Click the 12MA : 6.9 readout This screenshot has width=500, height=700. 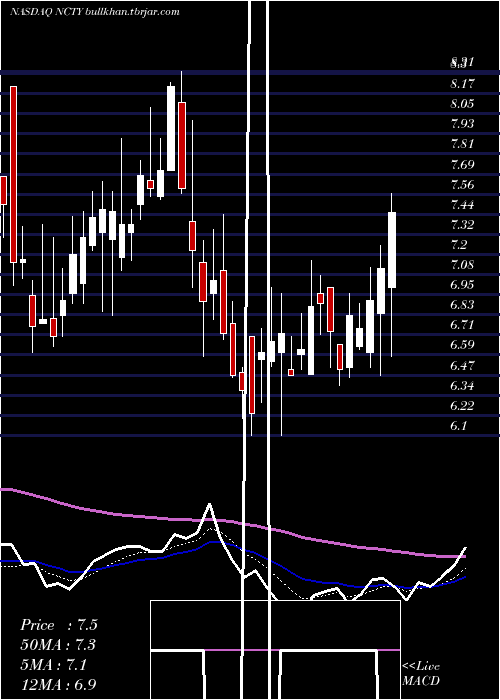pos(58,685)
